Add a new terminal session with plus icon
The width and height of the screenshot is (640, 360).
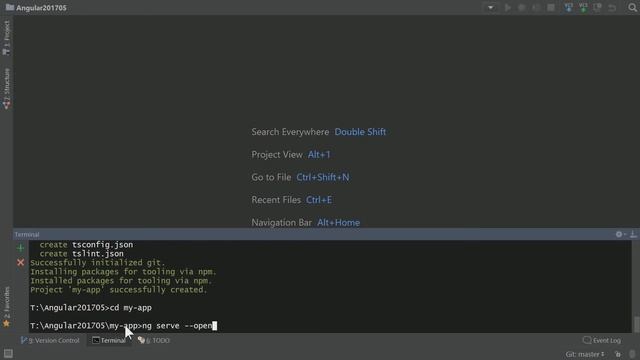coord(20,248)
